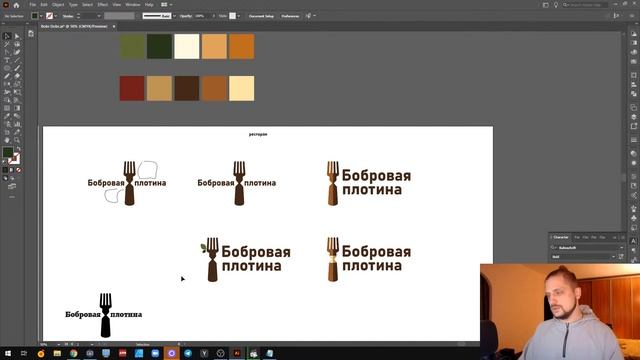Viewport: 640px width, 360px height.
Task: Select the olive green color square on canvas
Action: click(132, 47)
